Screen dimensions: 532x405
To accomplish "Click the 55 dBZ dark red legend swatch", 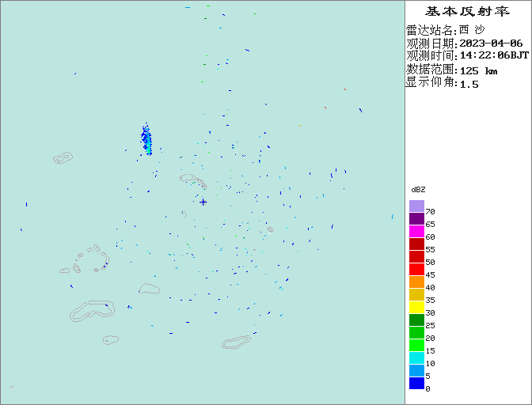I will 416,244.
